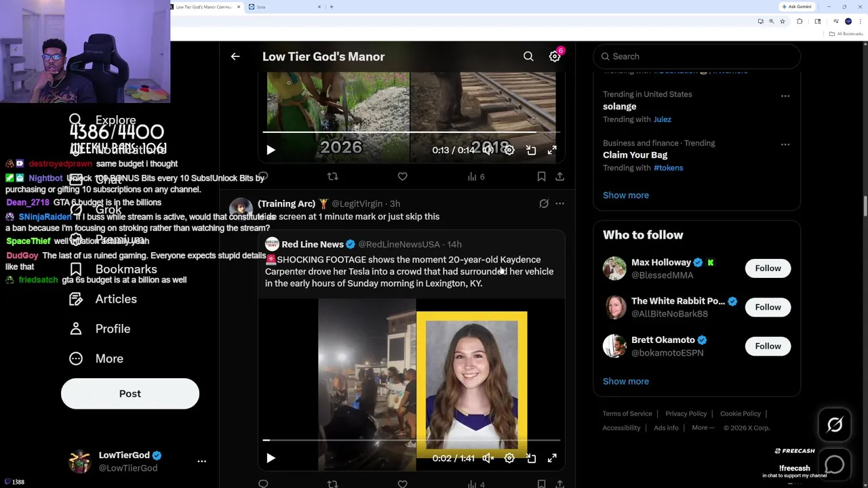
Task: Follow Brett Okamoto
Action: tap(768, 346)
